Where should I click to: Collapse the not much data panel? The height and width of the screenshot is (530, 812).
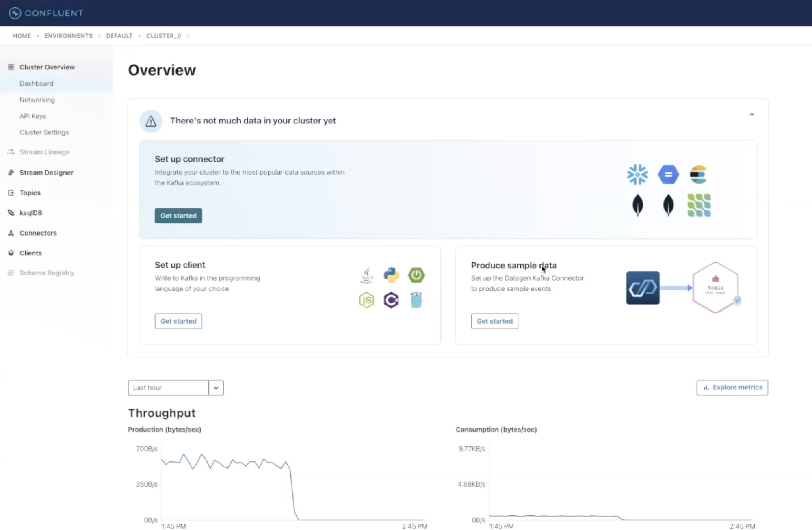point(752,115)
